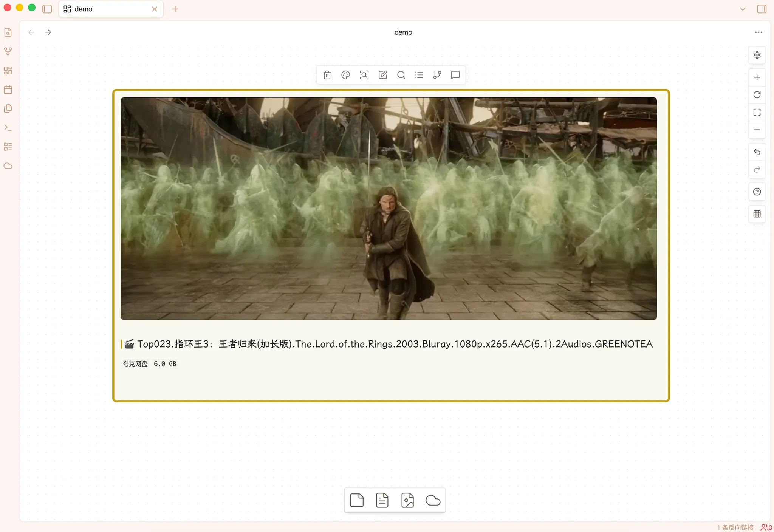
Task: Add media from vault to canvas
Action: pyautogui.click(x=407, y=500)
